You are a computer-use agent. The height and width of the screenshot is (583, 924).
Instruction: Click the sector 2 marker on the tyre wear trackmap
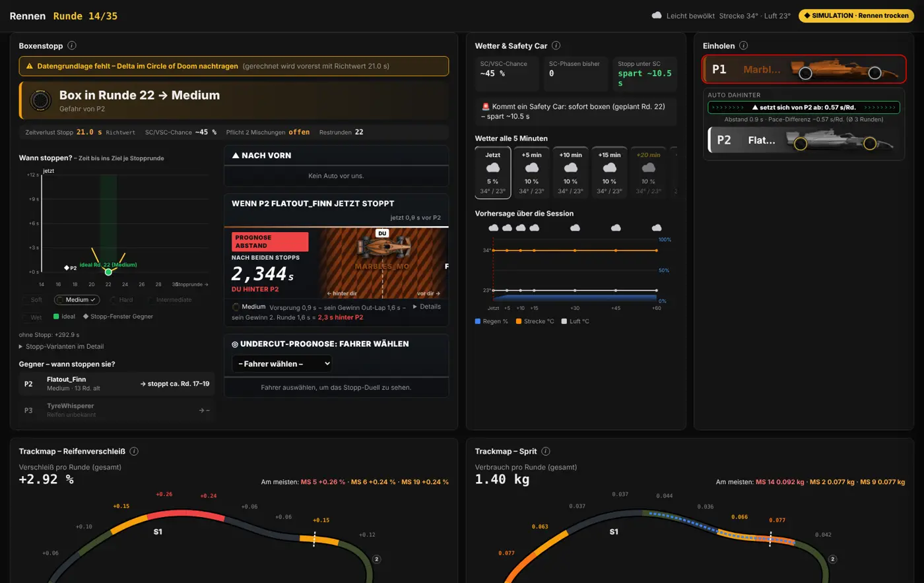click(377, 559)
